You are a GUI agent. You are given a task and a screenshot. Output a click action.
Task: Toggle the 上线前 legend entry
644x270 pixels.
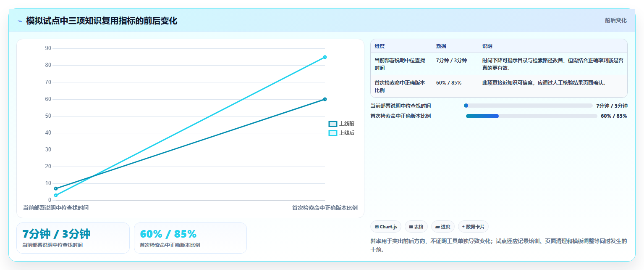click(x=342, y=124)
